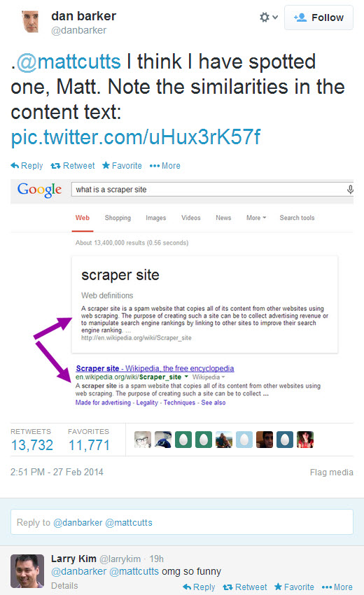Click the @mattcutts mention in the tweet
The image size is (364, 595).
pos(69,62)
